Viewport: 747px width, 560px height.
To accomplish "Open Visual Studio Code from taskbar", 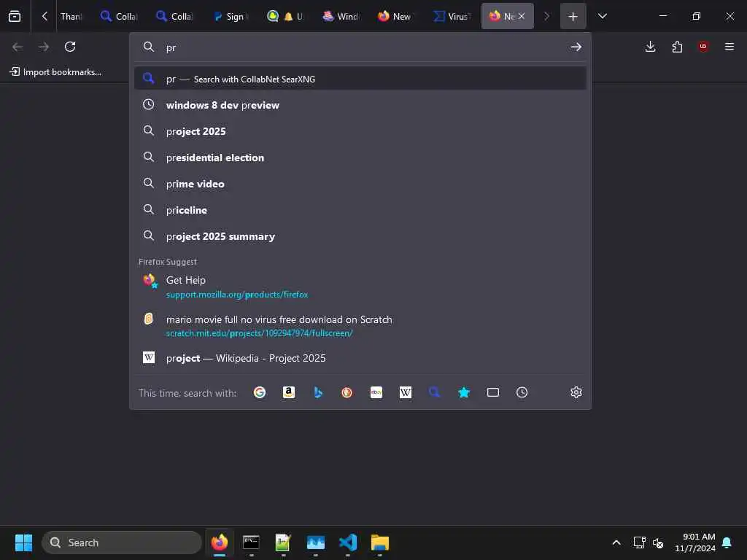I will pos(348,542).
